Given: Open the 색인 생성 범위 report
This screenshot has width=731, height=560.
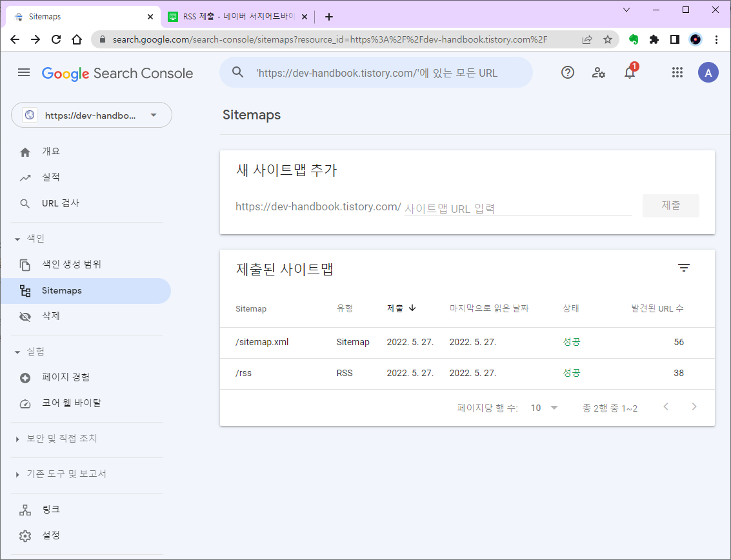Looking at the screenshot, I should pyautogui.click(x=77, y=265).
